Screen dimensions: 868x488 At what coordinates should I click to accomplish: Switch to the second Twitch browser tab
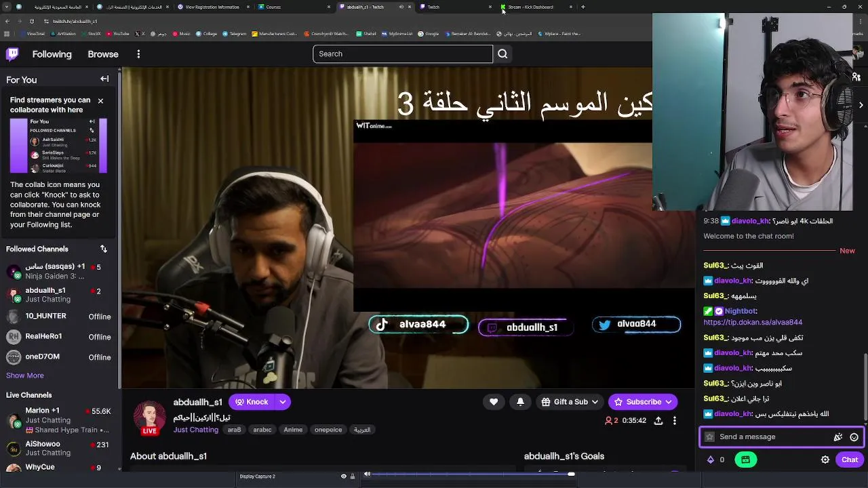click(x=456, y=7)
